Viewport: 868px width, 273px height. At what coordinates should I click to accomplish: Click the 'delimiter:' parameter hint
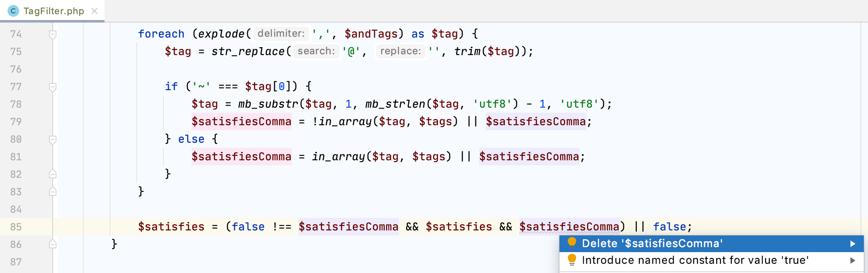pyautogui.click(x=281, y=33)
